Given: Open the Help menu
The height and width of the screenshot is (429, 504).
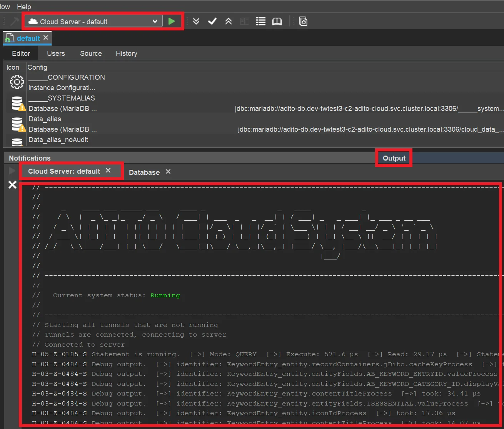Looking at the screenshot, I should click(x=24, y=7).
